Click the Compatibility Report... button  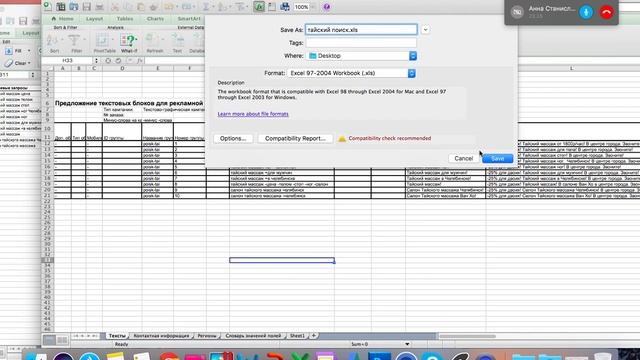coord(295,138)
